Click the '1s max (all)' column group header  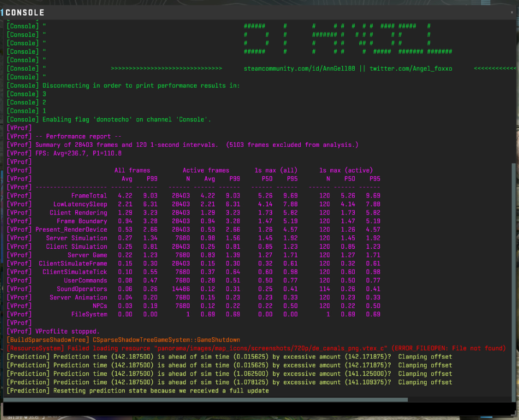click(276, 170)
